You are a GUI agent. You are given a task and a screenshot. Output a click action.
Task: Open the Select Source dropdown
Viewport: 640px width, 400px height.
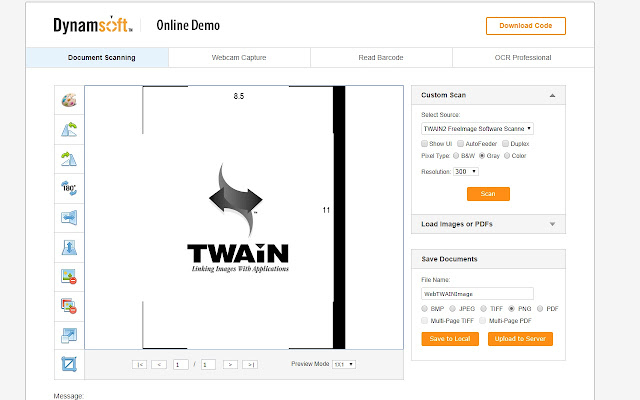pos(477,129)
